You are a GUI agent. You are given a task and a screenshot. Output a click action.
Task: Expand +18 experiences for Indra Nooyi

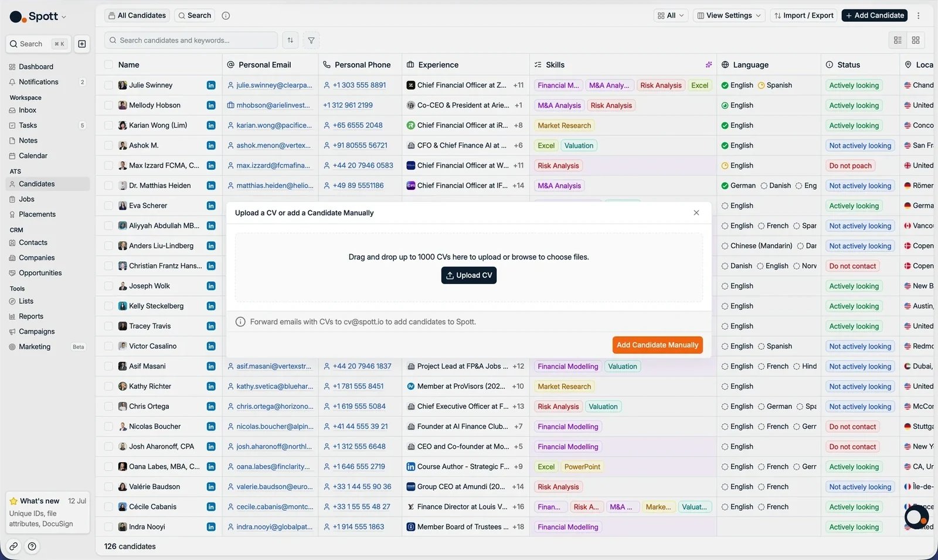pyautogui.click(x=518, y=527)
